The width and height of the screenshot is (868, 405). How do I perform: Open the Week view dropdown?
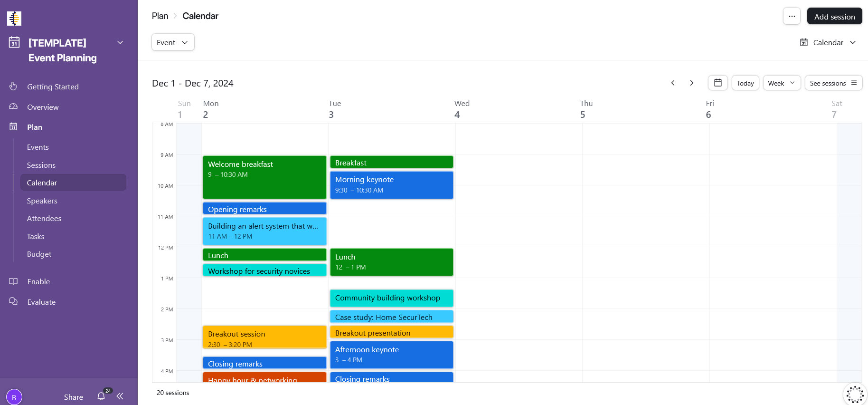tap(782, 83)
